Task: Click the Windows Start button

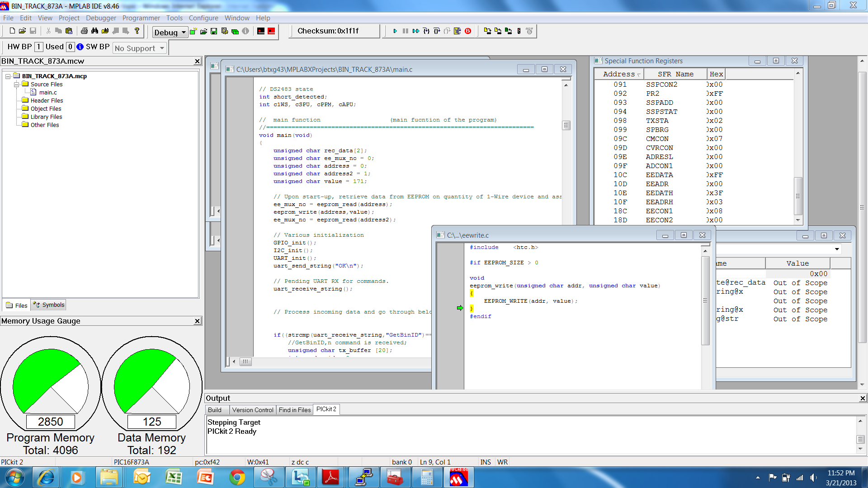Action: tap(14, 477)
